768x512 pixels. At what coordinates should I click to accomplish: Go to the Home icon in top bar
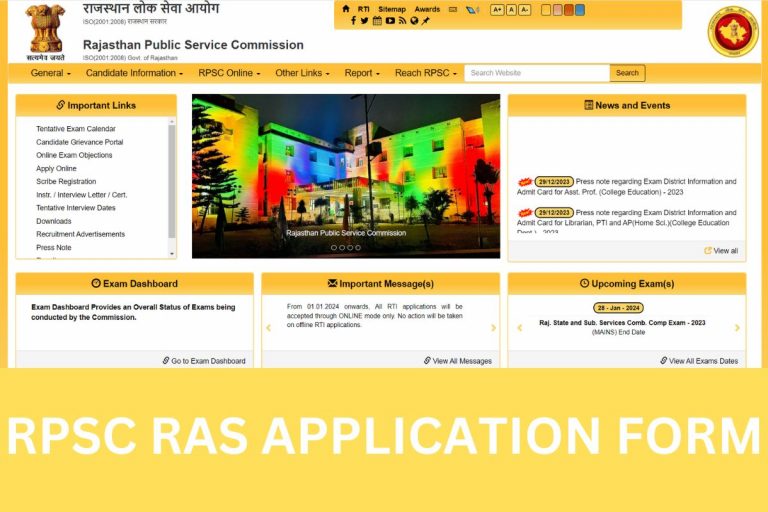[x=346, y=9]
